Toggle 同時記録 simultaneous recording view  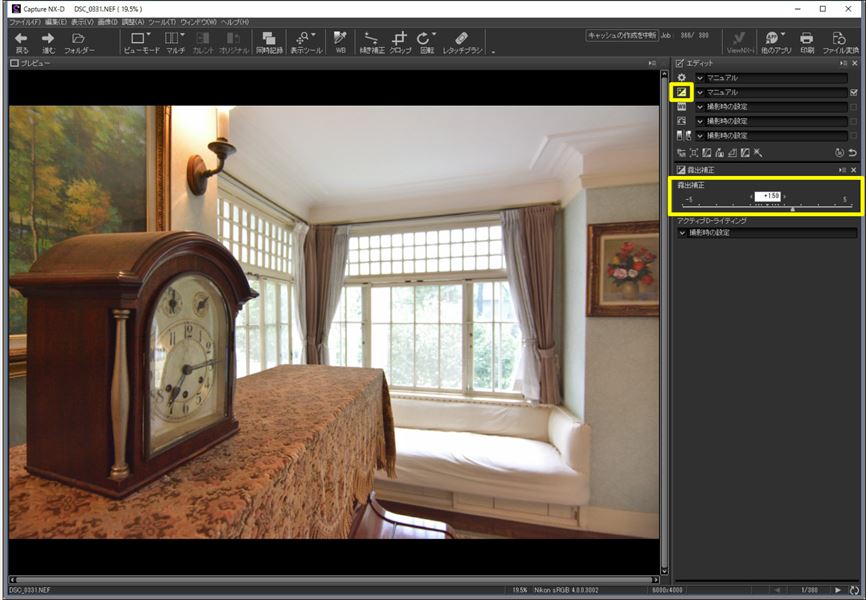click(269, 43)
